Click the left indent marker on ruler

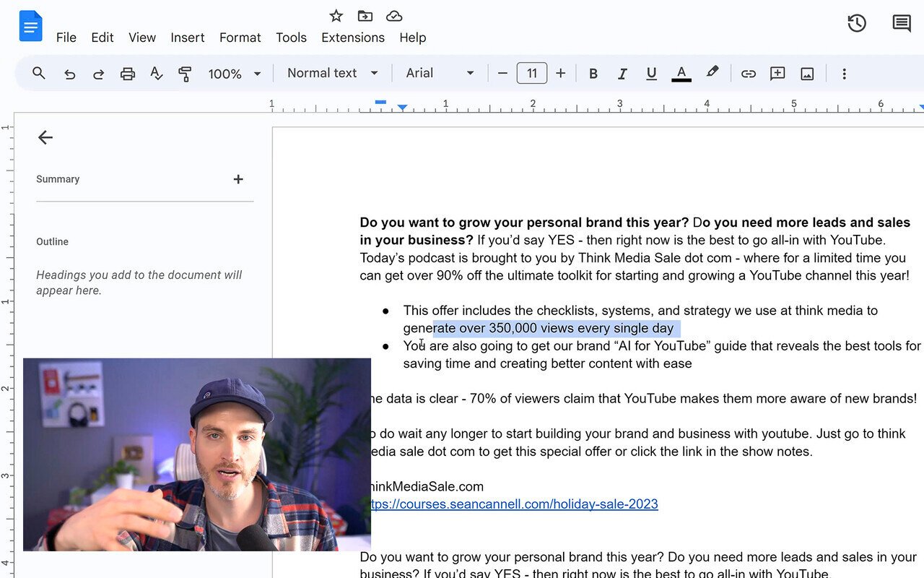[x=403, y=108]
